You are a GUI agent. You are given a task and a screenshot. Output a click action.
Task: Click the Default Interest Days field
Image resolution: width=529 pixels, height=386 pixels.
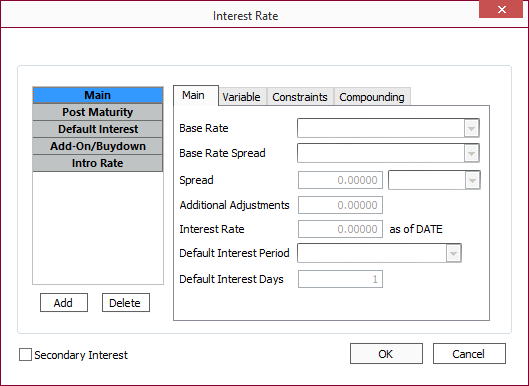click(340, 279)
